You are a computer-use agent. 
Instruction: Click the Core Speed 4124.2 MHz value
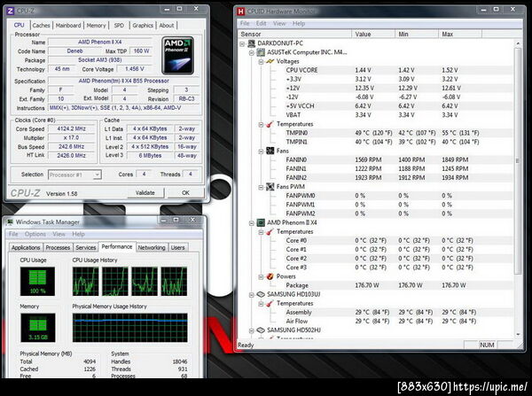(72, 128)
